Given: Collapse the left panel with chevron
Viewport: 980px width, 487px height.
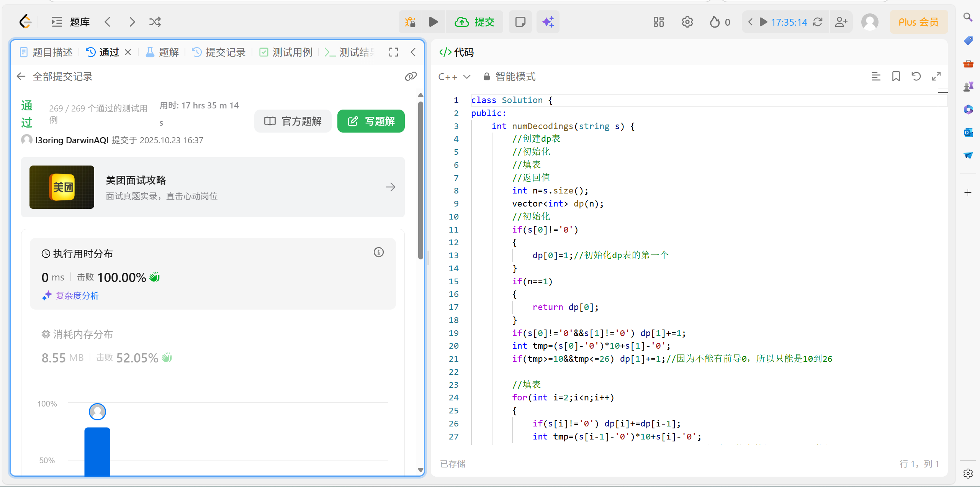Looking at the screenshot, I should (x=413, y=52).
